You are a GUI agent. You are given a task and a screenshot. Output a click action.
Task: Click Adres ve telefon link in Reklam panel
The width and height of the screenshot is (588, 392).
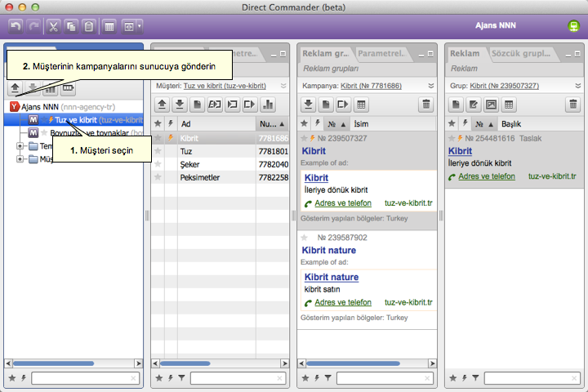point(487,176)
